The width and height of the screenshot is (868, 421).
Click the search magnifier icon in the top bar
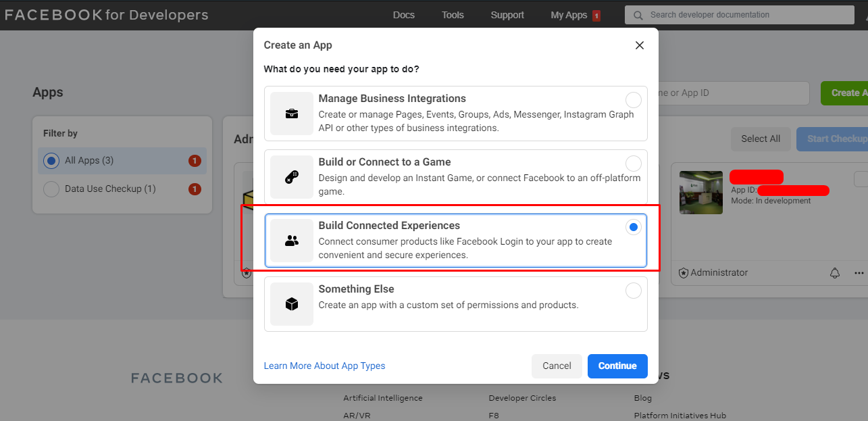[x=638, y=15]
